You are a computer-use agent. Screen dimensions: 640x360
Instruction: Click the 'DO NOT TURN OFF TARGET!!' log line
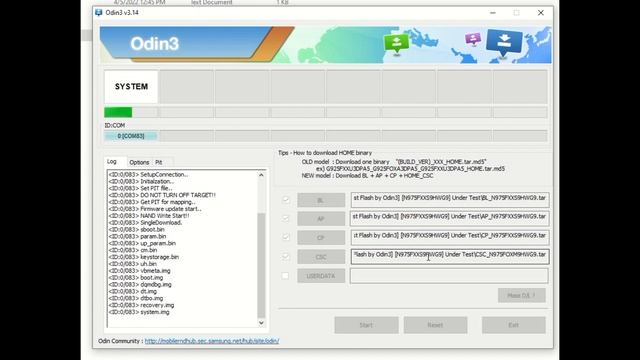click(162, 195)
